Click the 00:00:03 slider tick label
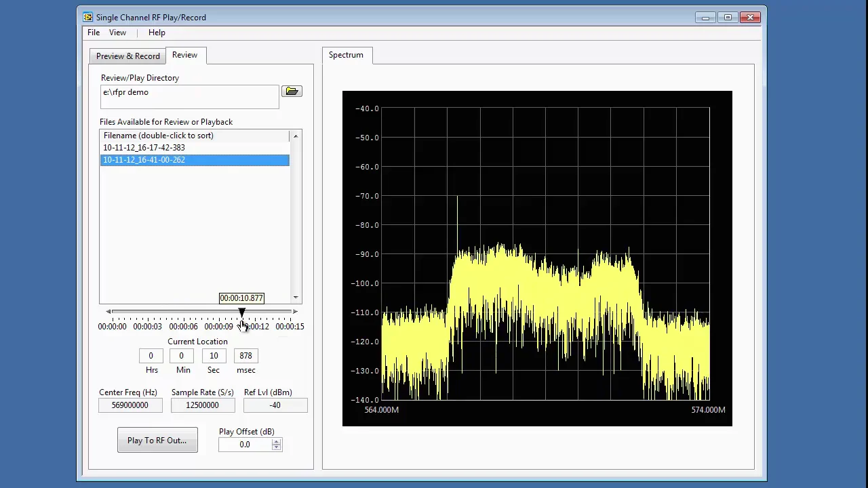 click(147, 327)
